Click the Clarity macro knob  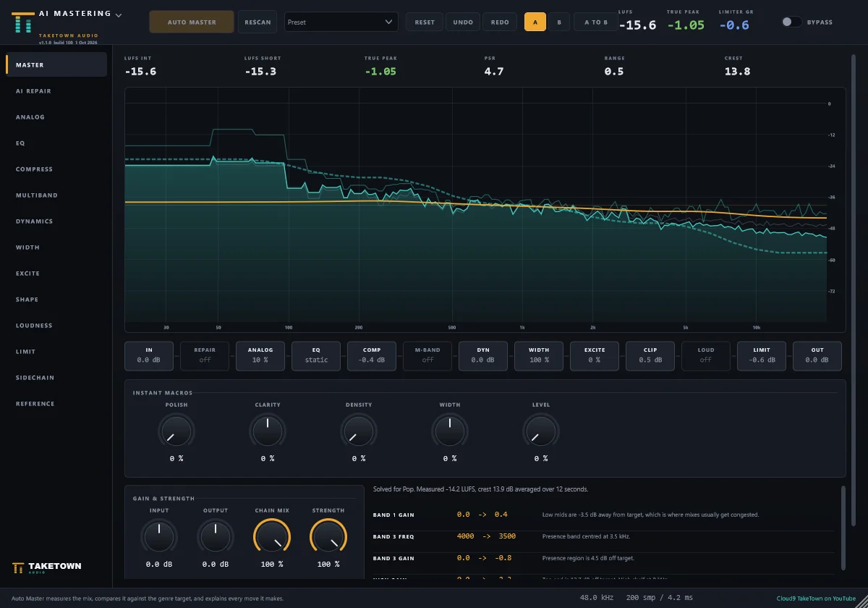click(268, 432)
